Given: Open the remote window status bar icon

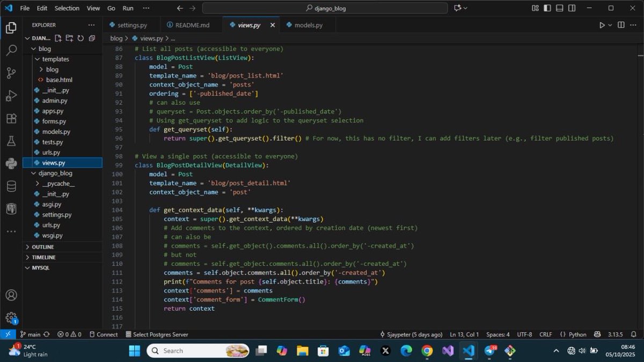Looking at the screenshot, I should [x=8, y=334].
